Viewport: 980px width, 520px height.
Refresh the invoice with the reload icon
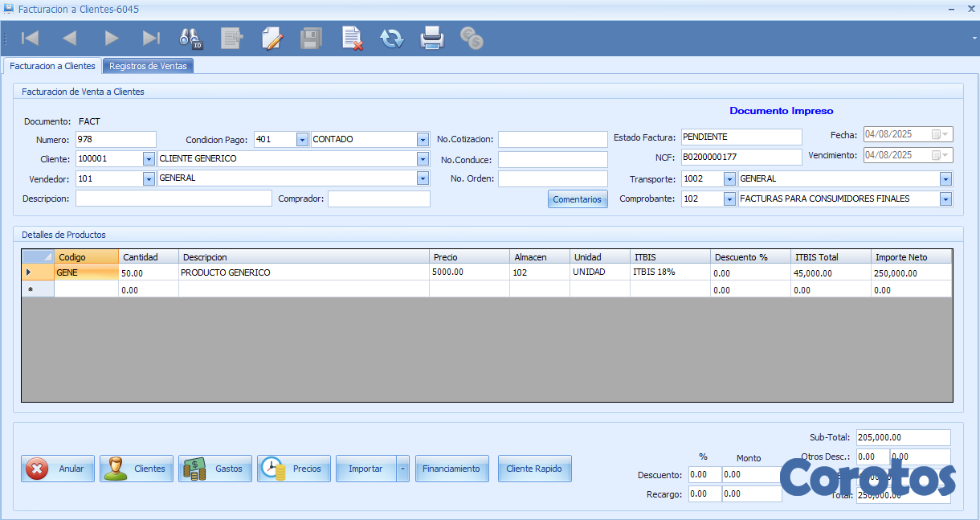[x=392, y=39]
